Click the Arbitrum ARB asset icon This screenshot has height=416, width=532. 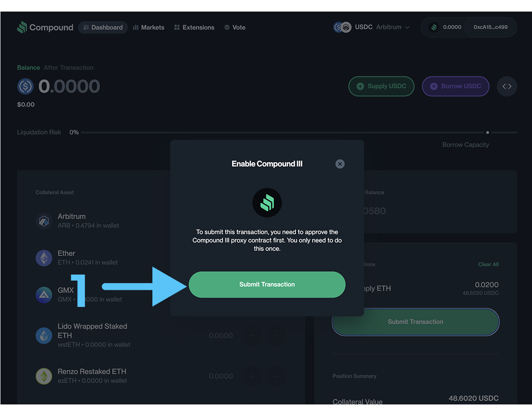[44, 221]
